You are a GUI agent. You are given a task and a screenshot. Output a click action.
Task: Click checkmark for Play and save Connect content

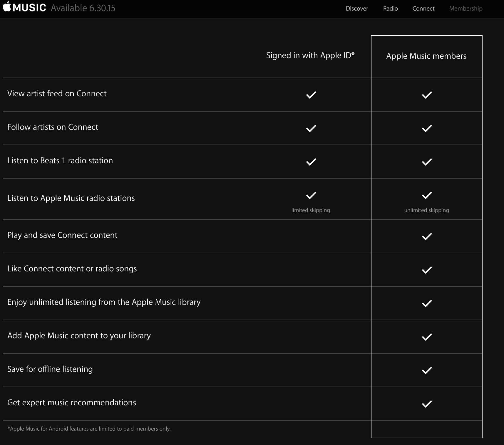click(x=427, y=236)
